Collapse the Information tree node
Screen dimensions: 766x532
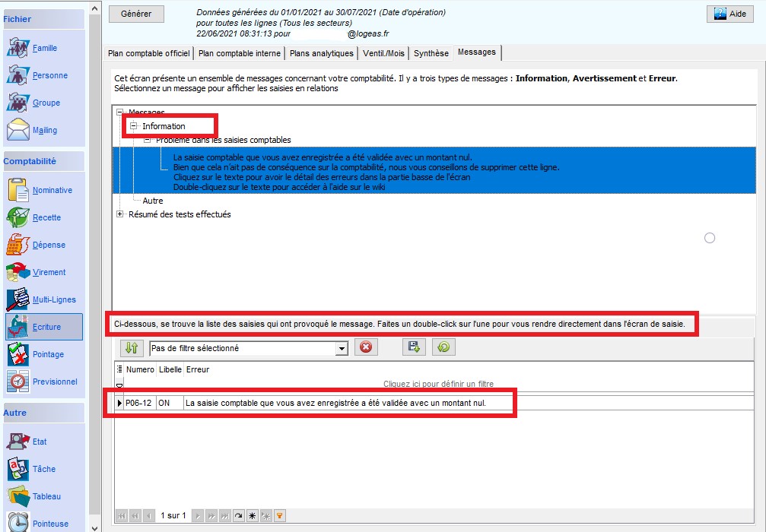click(134, 126)
